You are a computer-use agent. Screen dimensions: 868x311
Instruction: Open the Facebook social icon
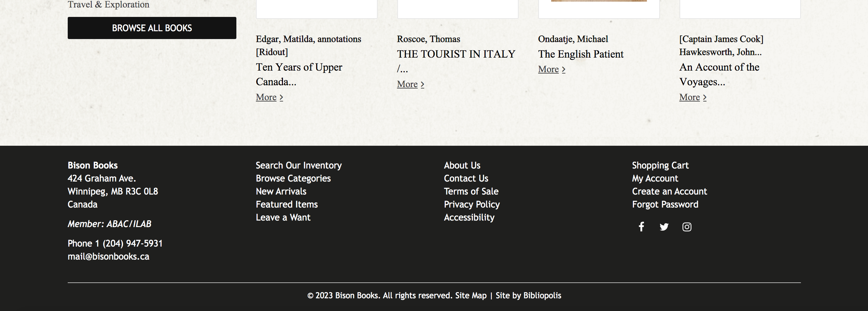(641, 227)
